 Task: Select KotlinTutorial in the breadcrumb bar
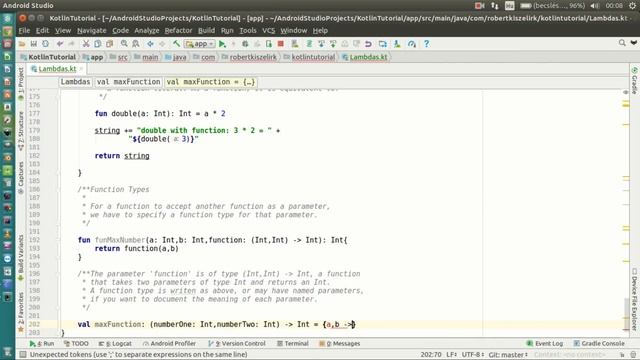click(48, 57)
